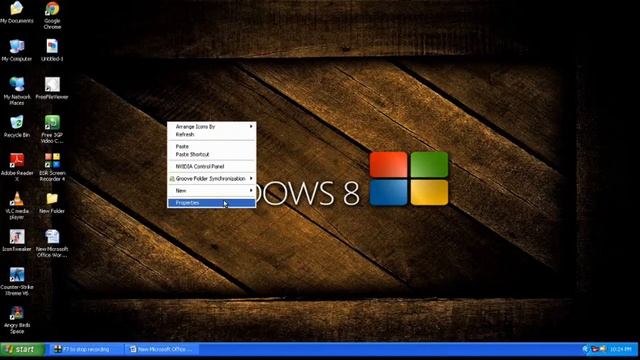Viewport: 640px width, 360px height.
Task: Select the FreeFileViewer desktop icon
Action: click(52, 89)
